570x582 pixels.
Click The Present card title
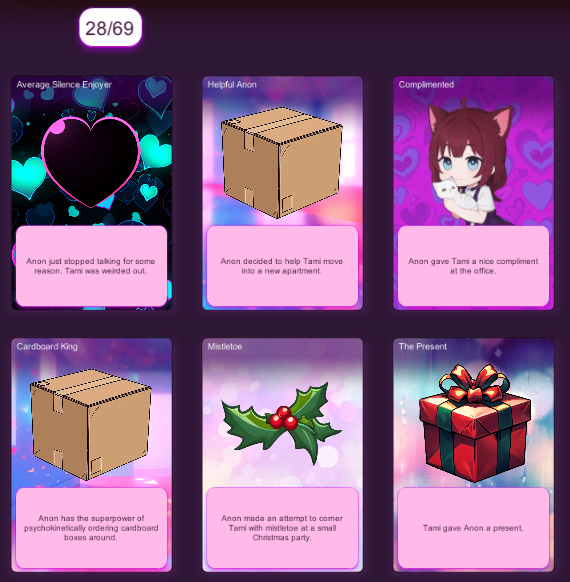click(423, 347)
